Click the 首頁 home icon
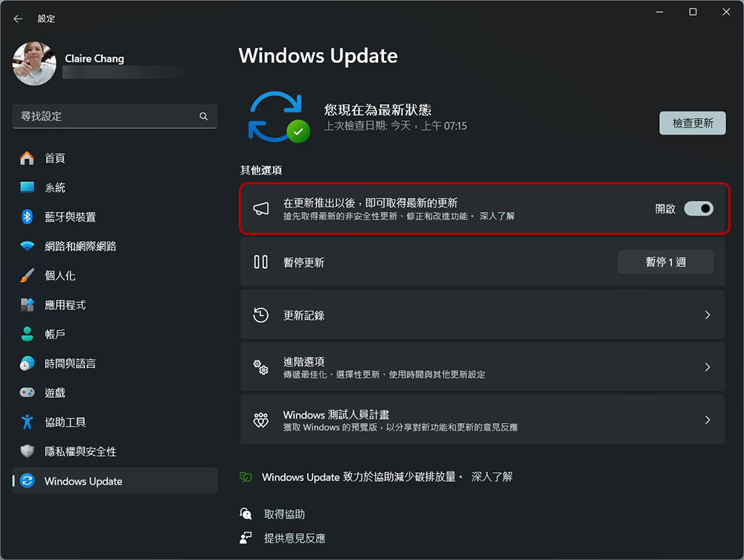This screenshot has height=560, width=744. (27, 158)
